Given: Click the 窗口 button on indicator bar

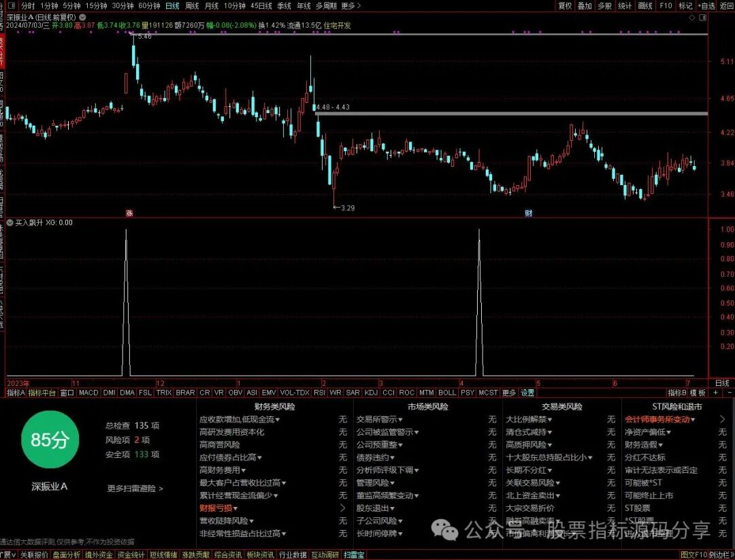Looking at the screenshot, I should [67, 393].
